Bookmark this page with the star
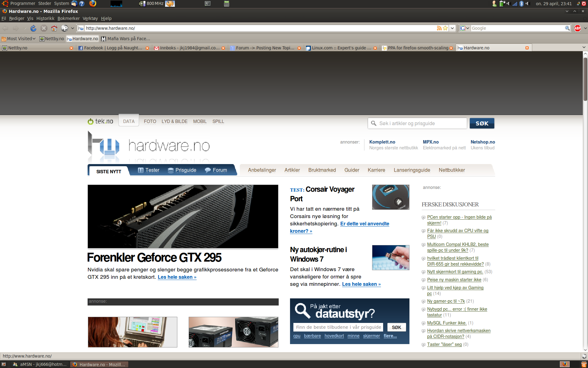This screenshot has height=368, width=588. pyautogui.click(x=445, y=28)
